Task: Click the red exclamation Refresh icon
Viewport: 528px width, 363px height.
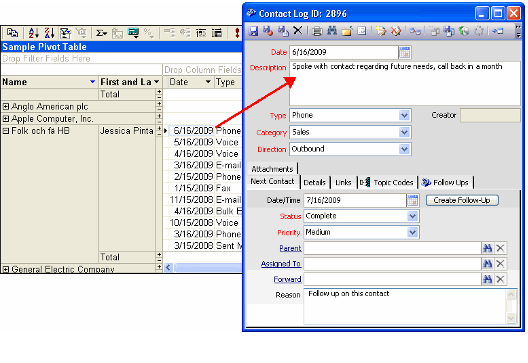Action: (x=237, y=33)
